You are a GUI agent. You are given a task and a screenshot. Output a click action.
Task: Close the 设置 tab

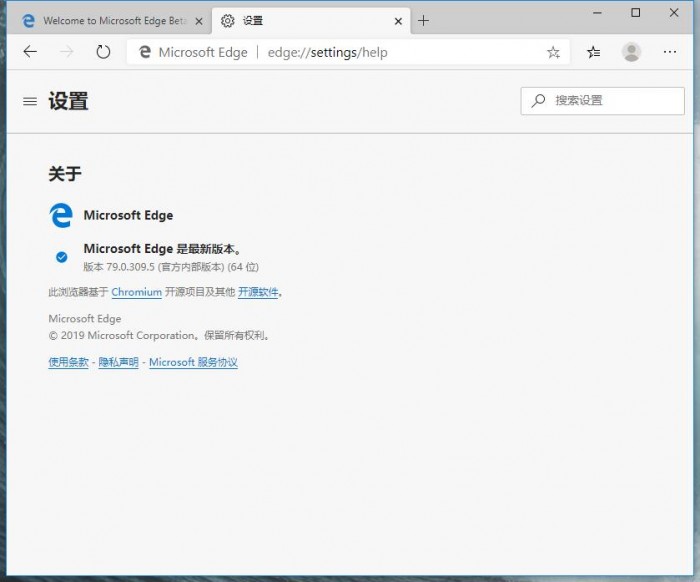[x=398, y=21]
